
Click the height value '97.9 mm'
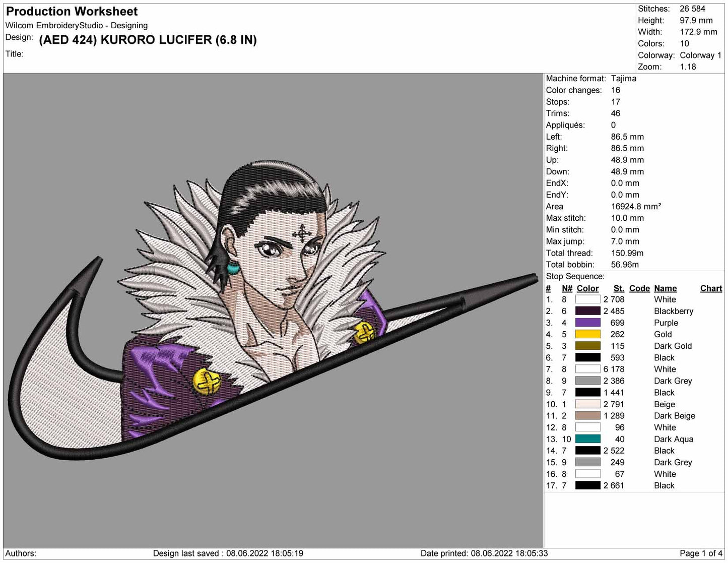pos(696,20)
